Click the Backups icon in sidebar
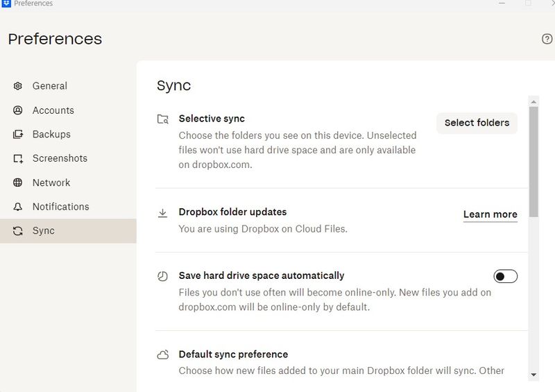The height and width of the screenshot is (392, 555). [x=18, y=135]
